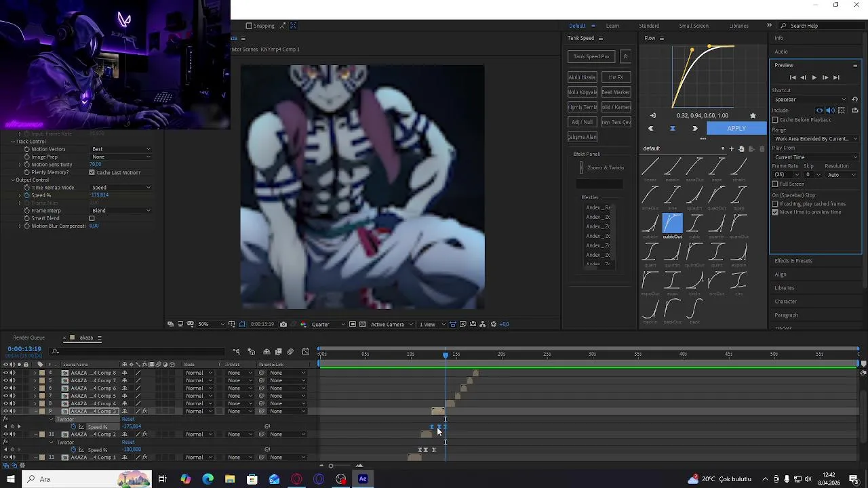The width and height of the screenshot is (868, 488).
Task: Open the Flow preset library default dropdown
Action: (683, 148)
